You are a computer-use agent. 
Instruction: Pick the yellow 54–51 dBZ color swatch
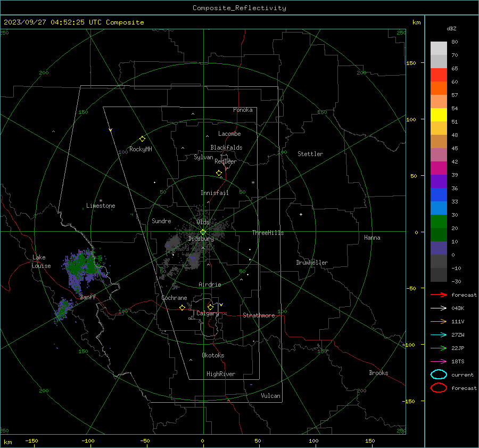click(x=439, y=115)
